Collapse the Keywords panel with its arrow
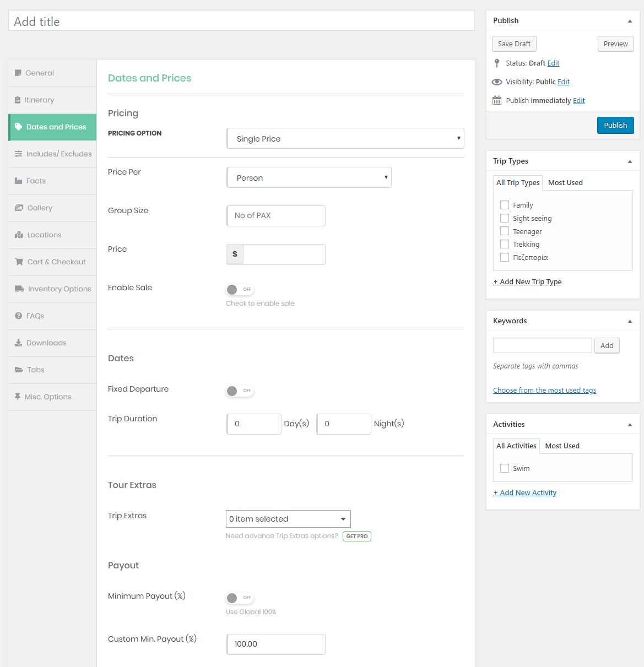The image size is (644, 667). pyautogui.click(x=630, y=321)
